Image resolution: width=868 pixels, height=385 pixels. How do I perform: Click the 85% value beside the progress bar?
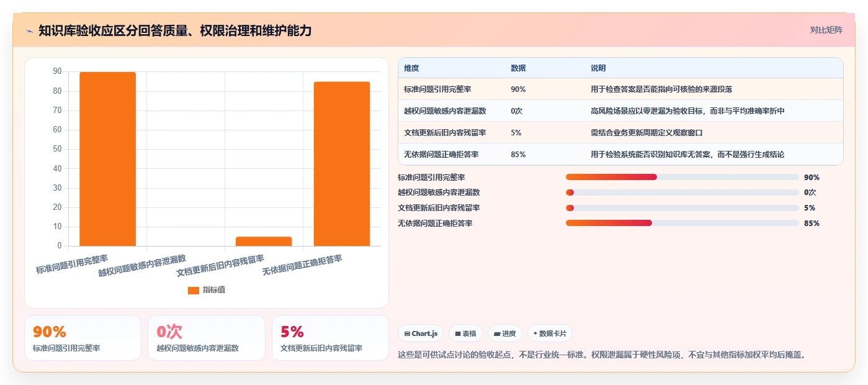pyautogui.click(x=812, y=223)
